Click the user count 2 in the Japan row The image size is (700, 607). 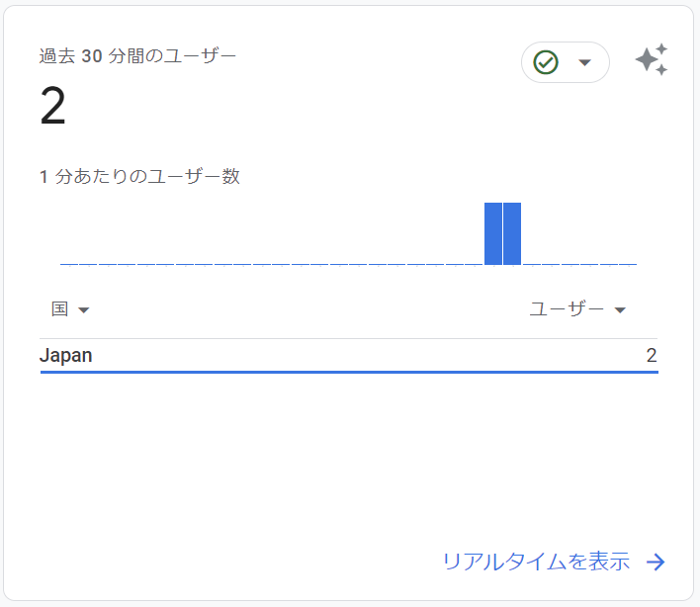(x=652, y=355)
